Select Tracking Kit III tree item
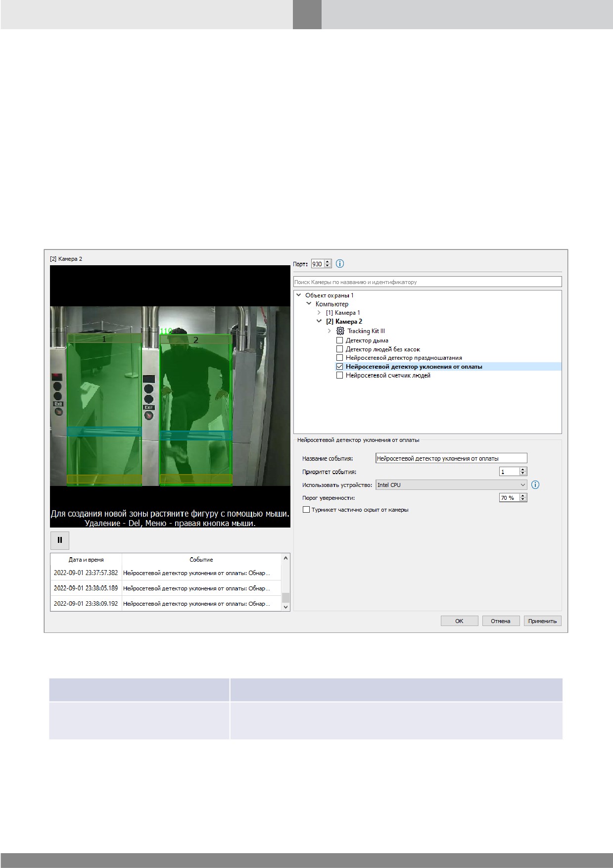 [366, 331]
